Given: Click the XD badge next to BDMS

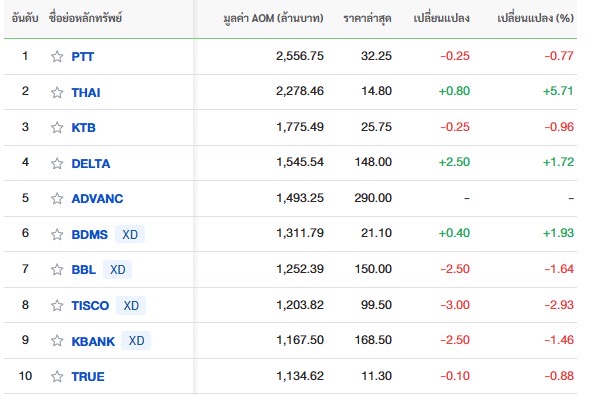Looking at the screenshot, I should pyautogui.click(x=130, y=234).
